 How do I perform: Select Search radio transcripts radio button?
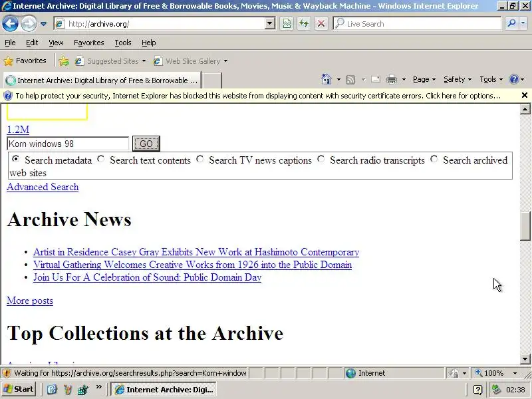321,159
